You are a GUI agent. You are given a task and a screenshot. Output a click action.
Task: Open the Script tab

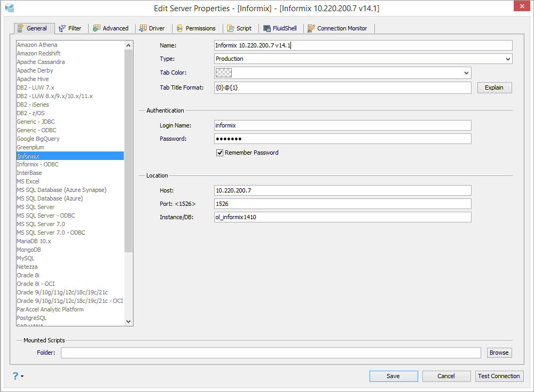[x=239, y=29]
